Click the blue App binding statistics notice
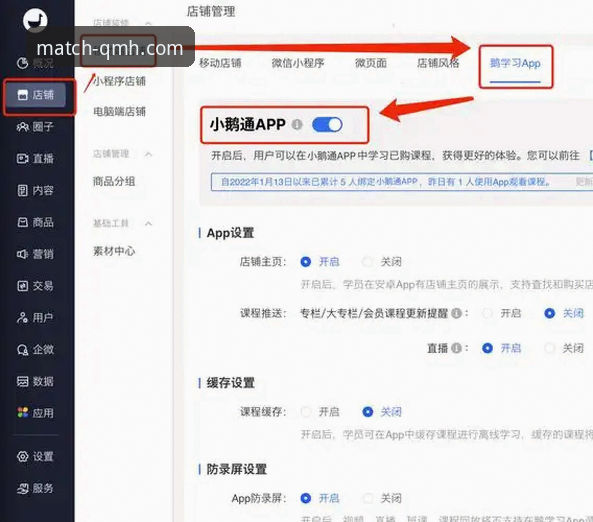 pos(402,182)
